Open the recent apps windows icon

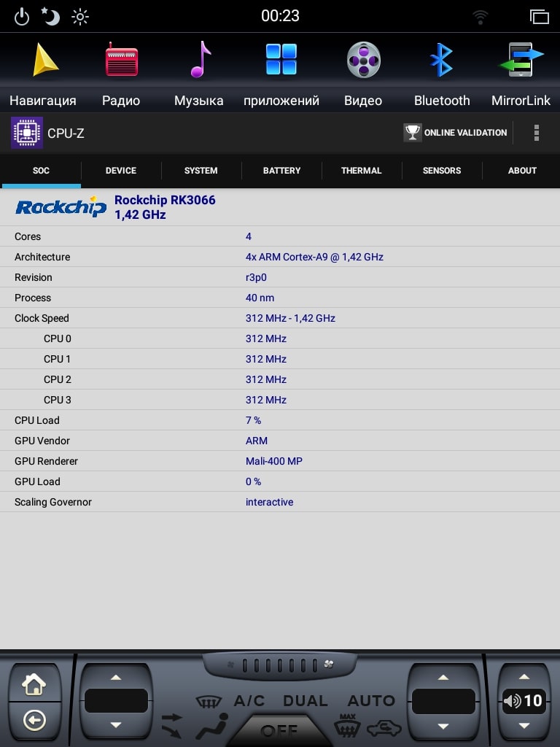click(539, 17)
